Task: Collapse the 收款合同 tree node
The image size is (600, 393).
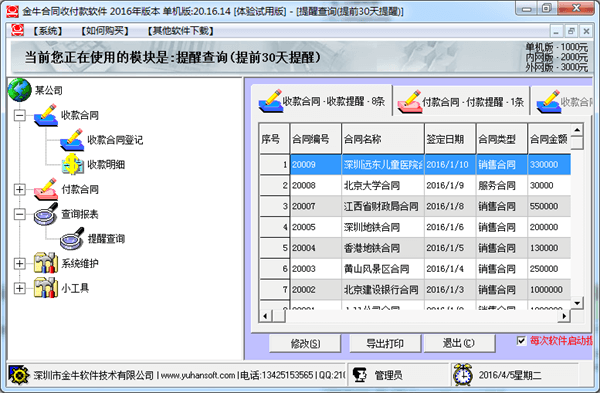Action: point(20,115)
